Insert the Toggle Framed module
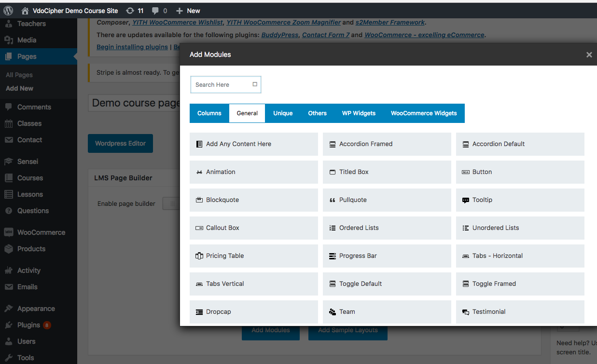The image size is (597, 364). point(520,284)
